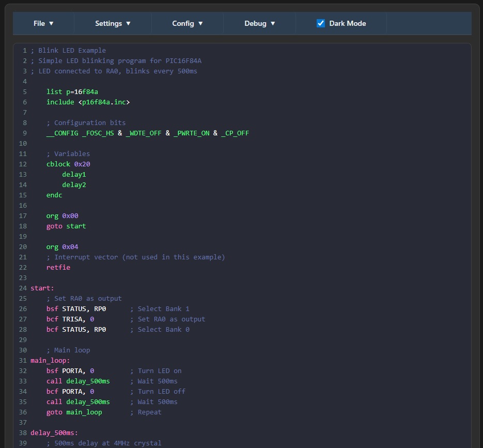Click the retfie instruction on line 22
This screenshot has width=483, height=448.
[58, 267]
